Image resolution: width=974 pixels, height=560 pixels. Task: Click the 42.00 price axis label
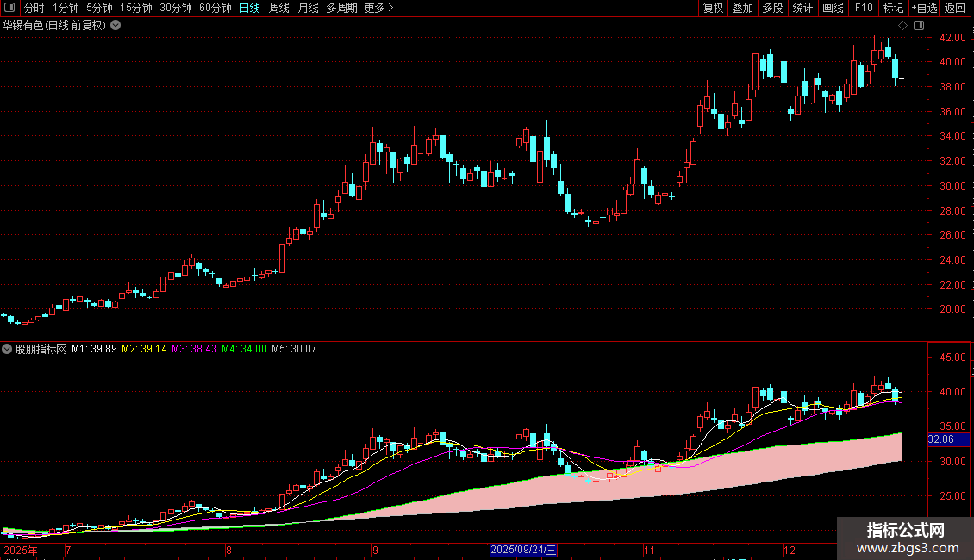click(x=952, y=38)
